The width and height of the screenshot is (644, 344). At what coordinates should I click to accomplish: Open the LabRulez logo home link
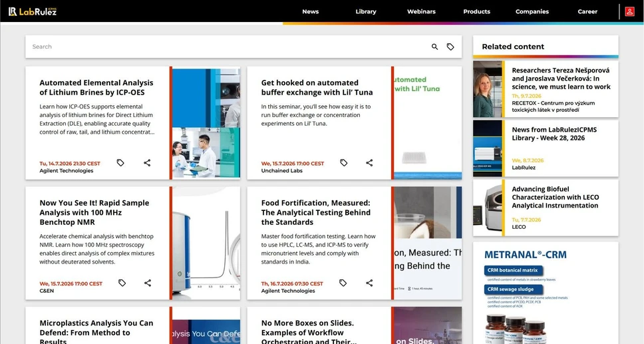click(x=33, y=11)
